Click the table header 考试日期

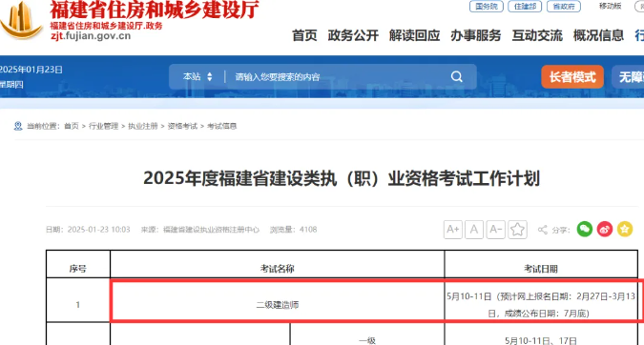coord(541,269)
